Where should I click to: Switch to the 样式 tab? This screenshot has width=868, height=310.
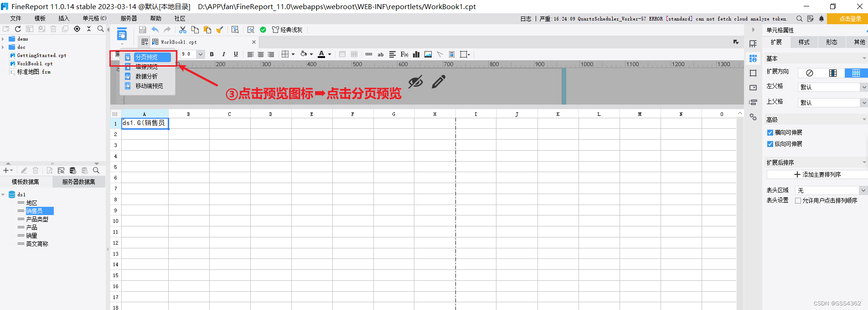804,42
